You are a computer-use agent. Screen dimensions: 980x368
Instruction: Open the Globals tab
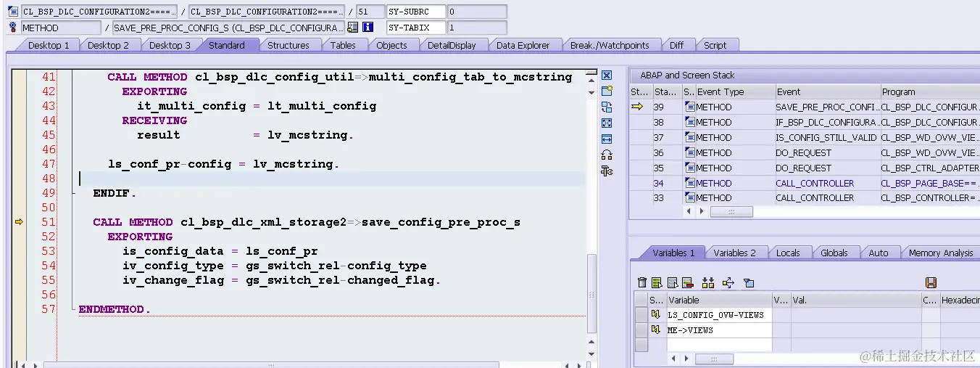tap(834, 253)
